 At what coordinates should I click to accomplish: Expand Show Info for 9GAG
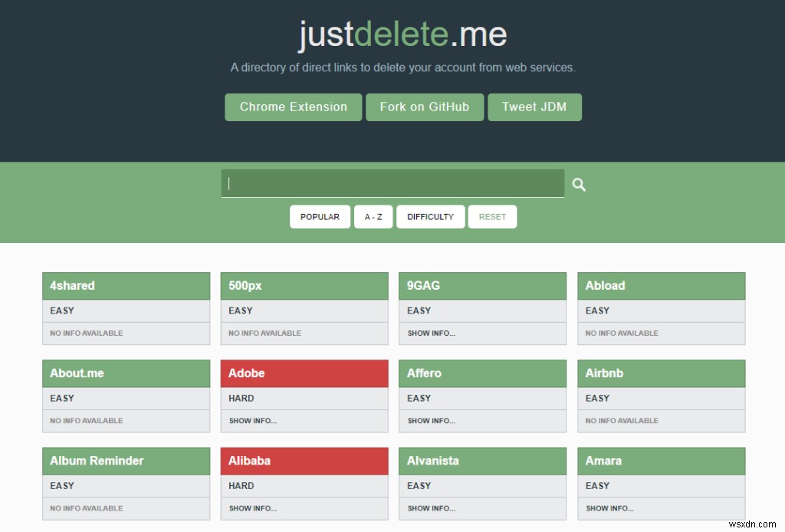(x=432, y=333)
